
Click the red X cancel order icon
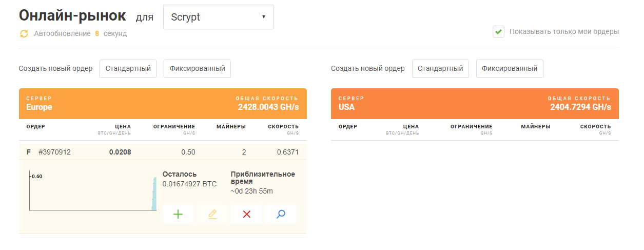pyautogui.click(x=246, y=214)
